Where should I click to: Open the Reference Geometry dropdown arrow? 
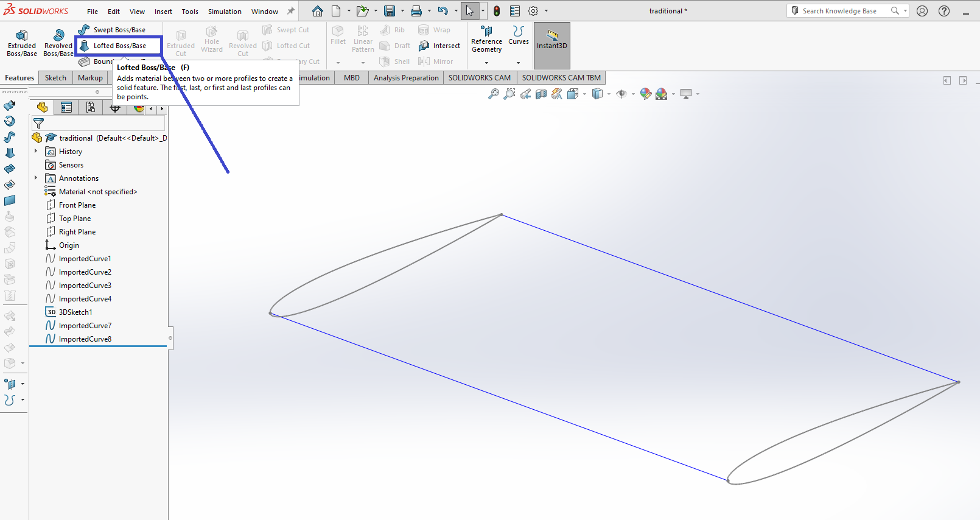click(x=486, y=63)
